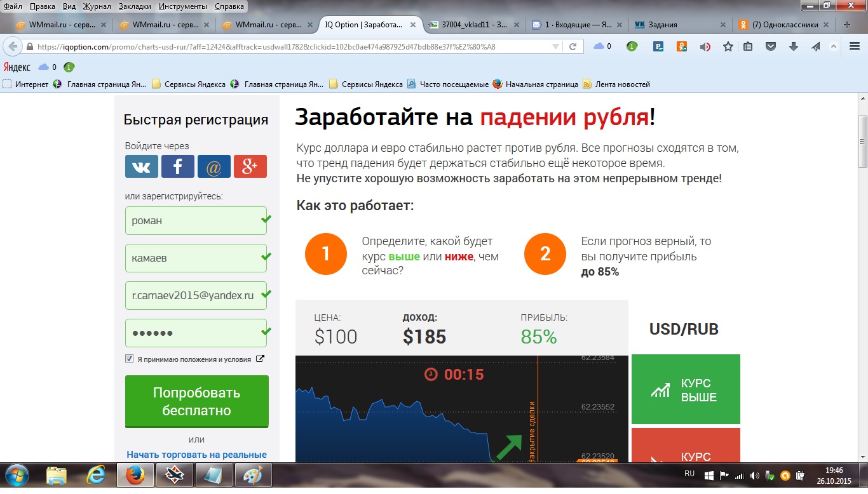Reload the page with the refresh icon
Image resolution: width=868 pixels, height=494 pixels.
click(x=573, y=46)
